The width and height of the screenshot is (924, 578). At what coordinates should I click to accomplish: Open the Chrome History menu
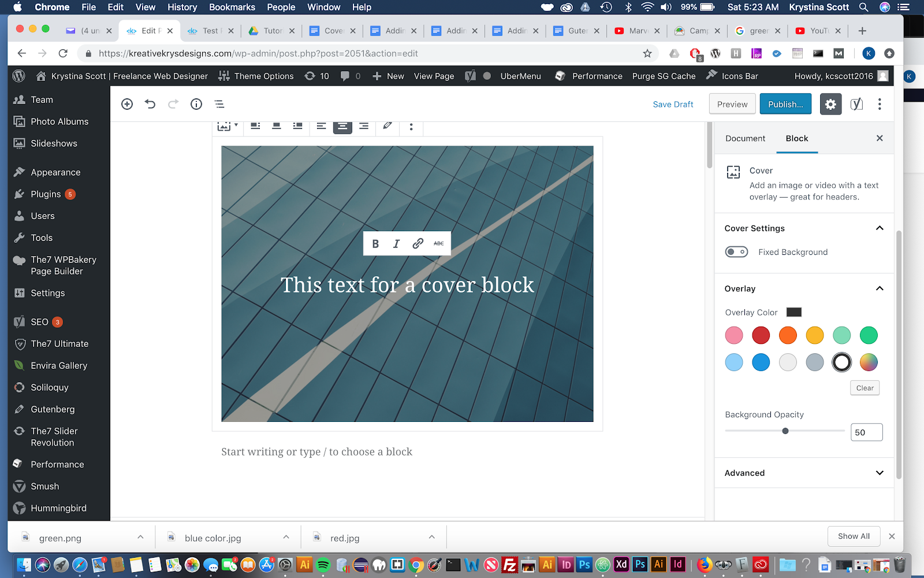tap(182, 7)
